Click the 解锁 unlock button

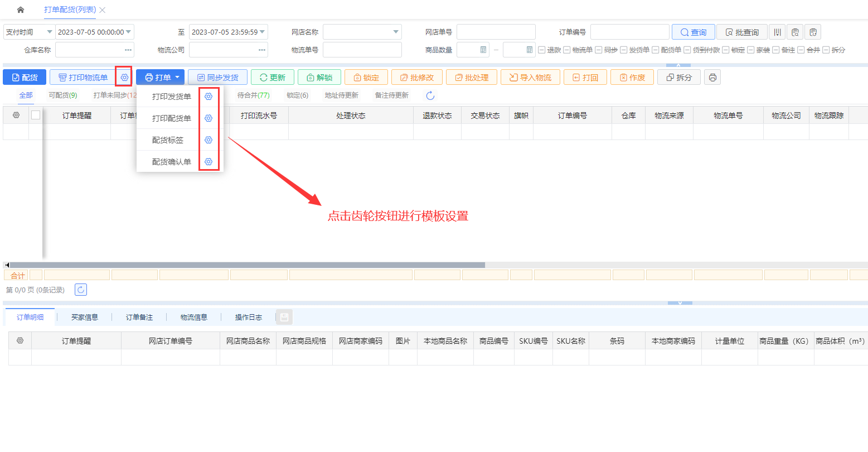tap(319, 77)
